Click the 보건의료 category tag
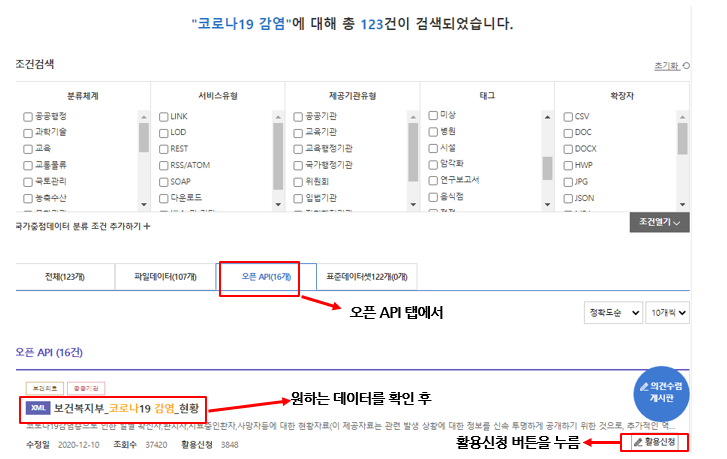Viewport: 727px width, 459px height. 45,388
